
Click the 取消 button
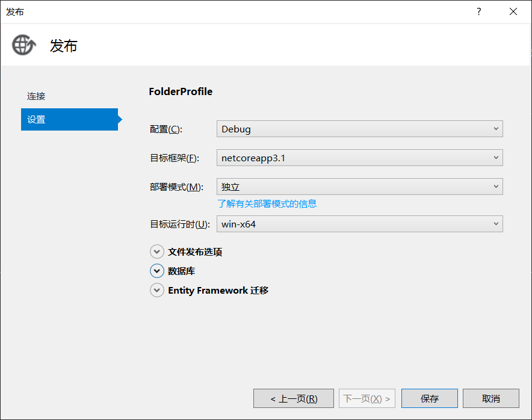click(x=491, y=398)
